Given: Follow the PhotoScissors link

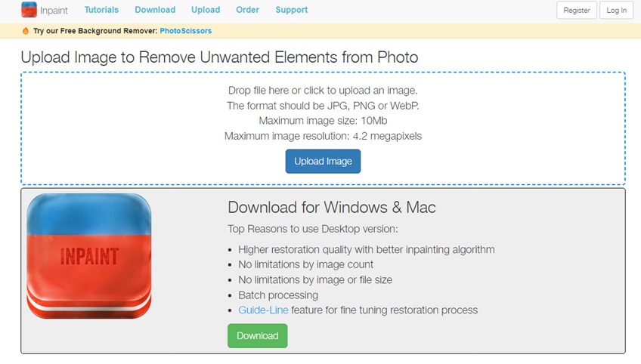Looking at the screenshot, I should pyautogui.click(x=186, y=31).
